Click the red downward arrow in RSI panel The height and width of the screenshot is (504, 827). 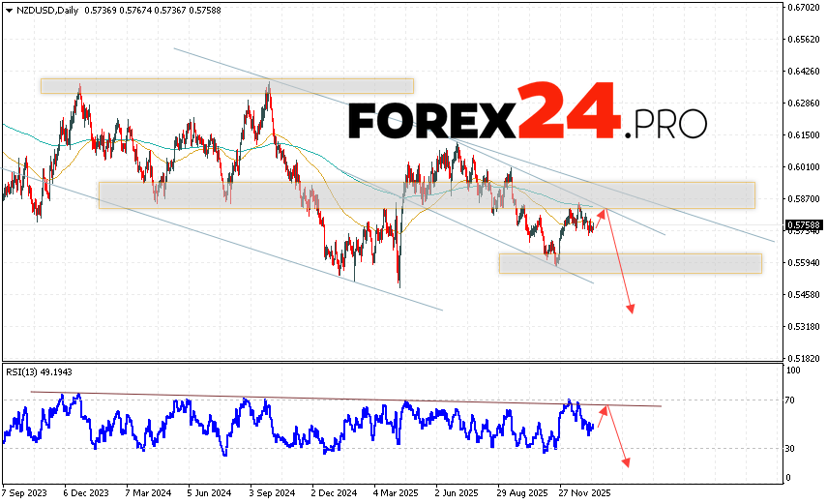(627, 462)
